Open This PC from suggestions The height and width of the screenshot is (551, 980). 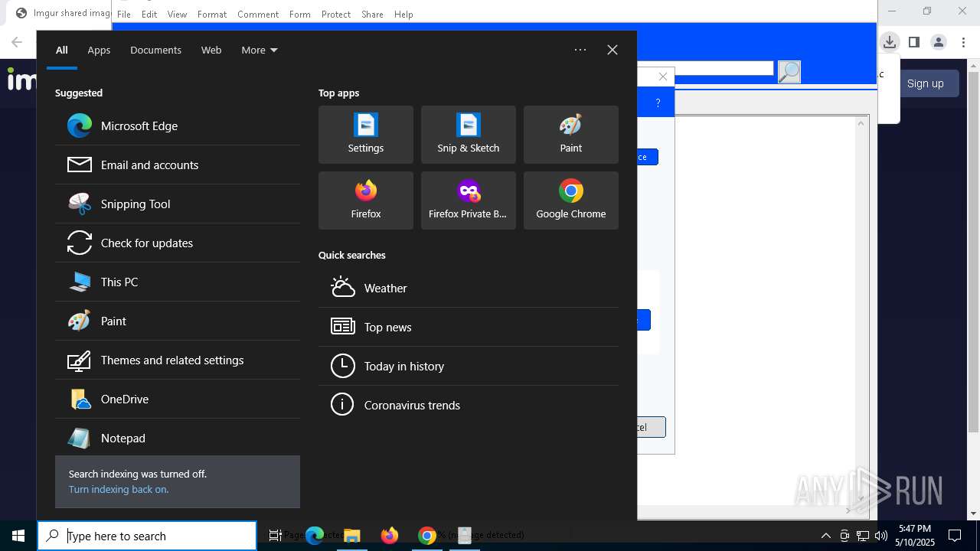178,282
